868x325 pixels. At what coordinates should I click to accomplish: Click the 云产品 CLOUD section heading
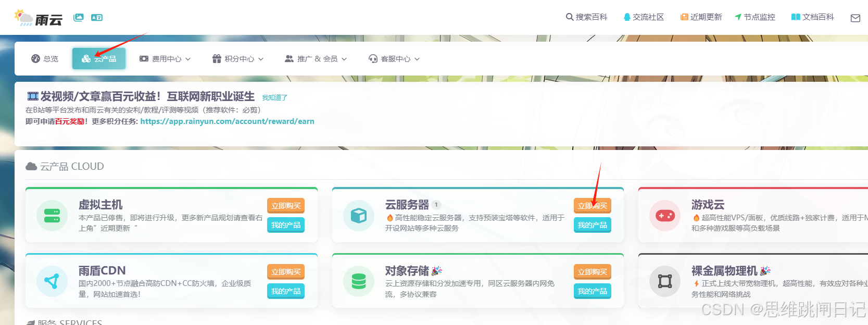65,166
